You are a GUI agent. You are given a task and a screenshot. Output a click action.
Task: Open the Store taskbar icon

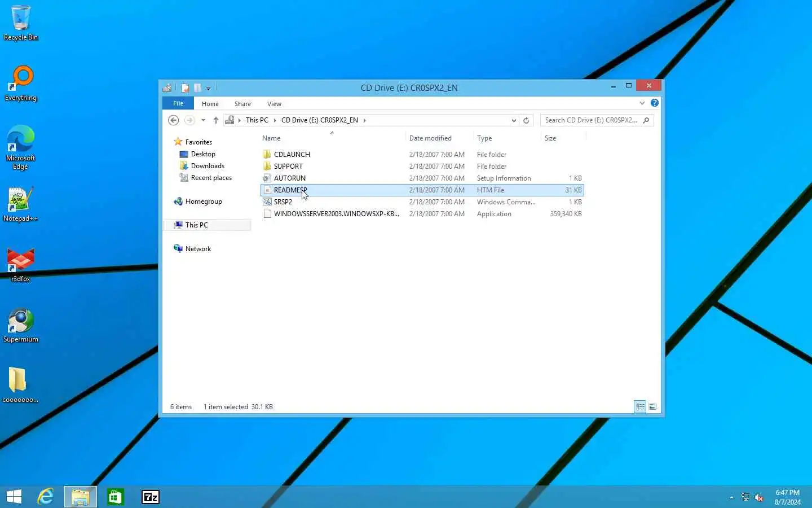pos(115,497)
